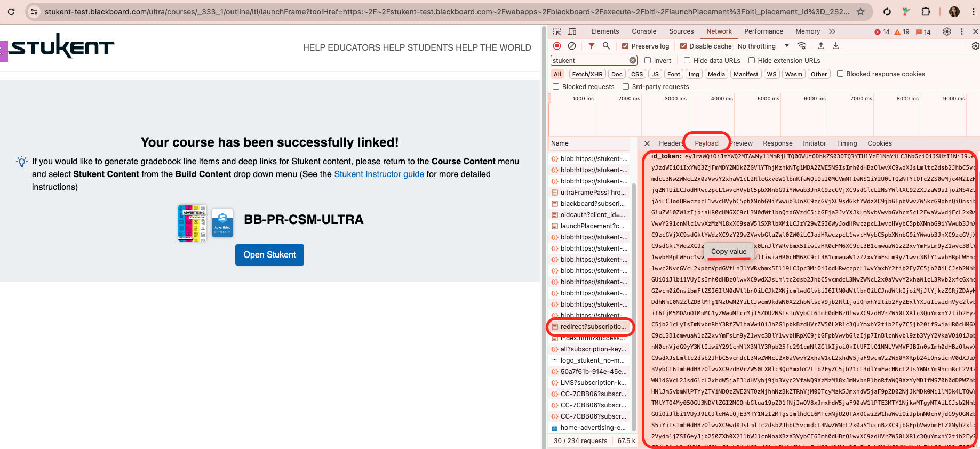Select the Payload tab

tap(706, 143)
